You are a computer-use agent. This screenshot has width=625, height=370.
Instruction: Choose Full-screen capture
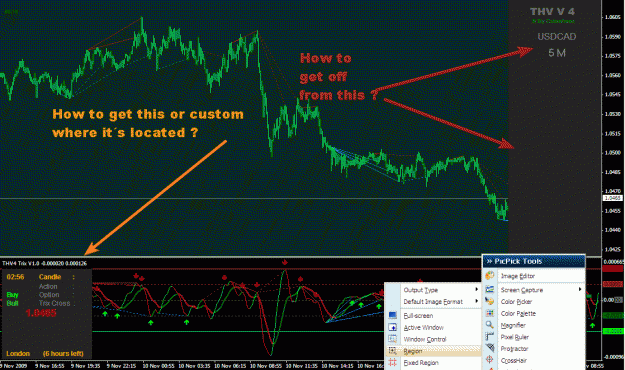[418, 316]
